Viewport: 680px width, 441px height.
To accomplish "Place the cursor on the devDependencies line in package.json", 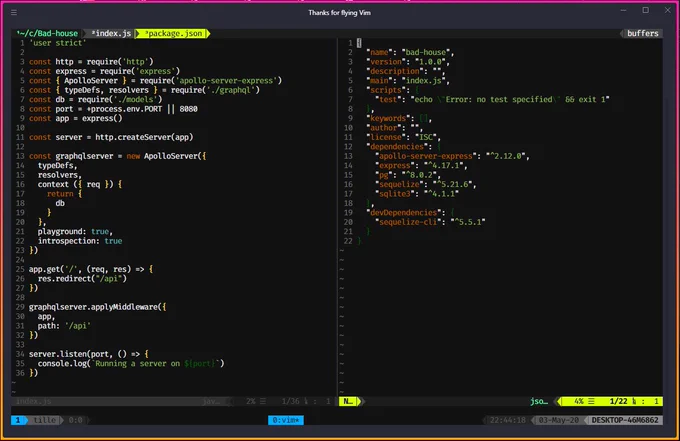I will point(410,212).
